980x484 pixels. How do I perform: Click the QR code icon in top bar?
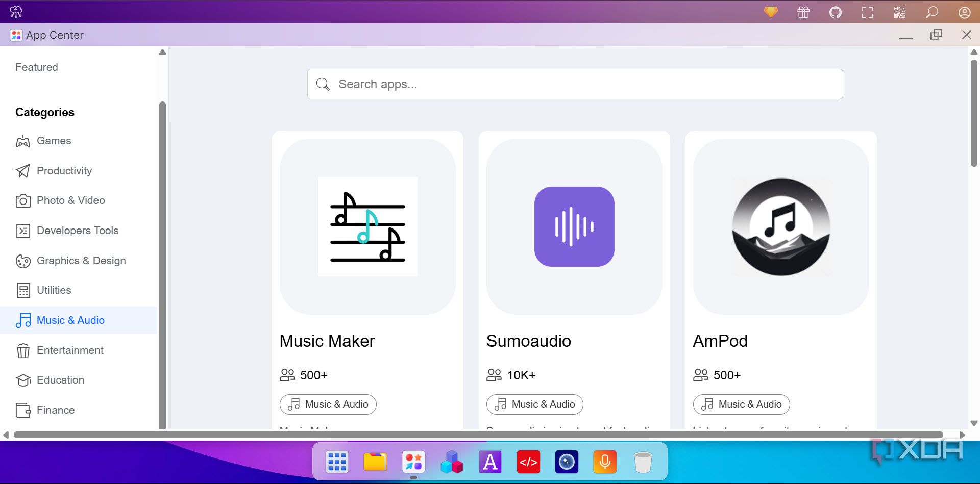[x=900, y=12]
